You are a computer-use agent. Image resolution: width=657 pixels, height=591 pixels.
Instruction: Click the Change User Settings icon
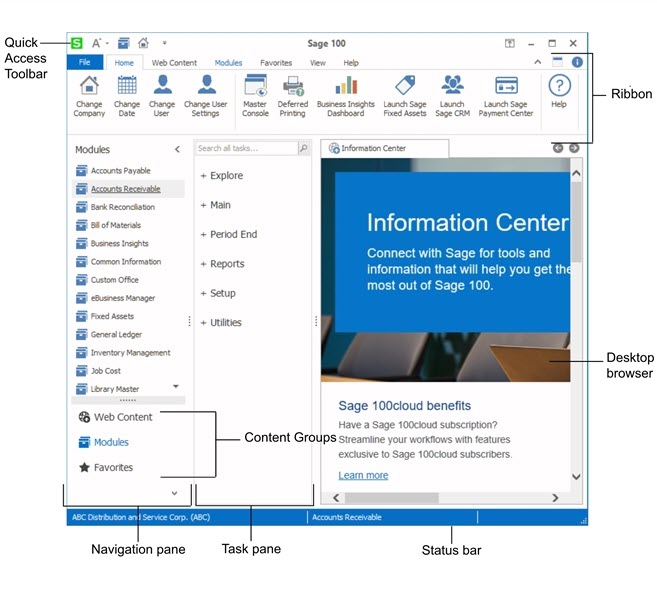click(206, 87)
